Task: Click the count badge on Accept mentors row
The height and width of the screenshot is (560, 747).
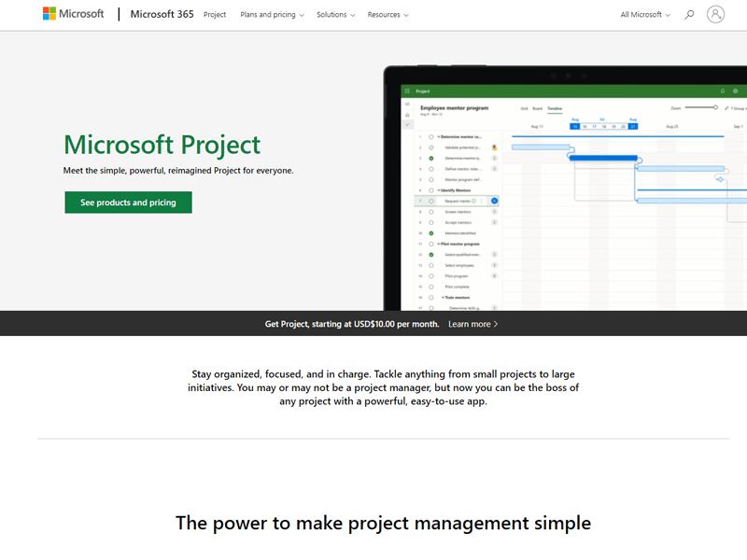Action: 494,222
